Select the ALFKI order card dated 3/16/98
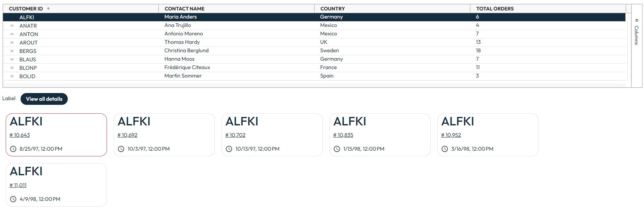This screenshot has height=210, width=644. (488, 135)
